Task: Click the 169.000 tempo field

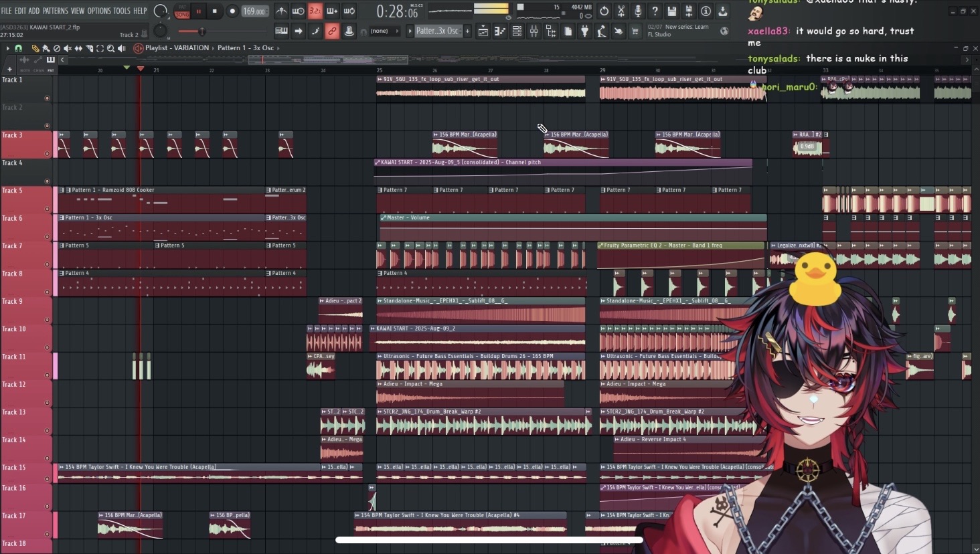Action: [254, 11]
